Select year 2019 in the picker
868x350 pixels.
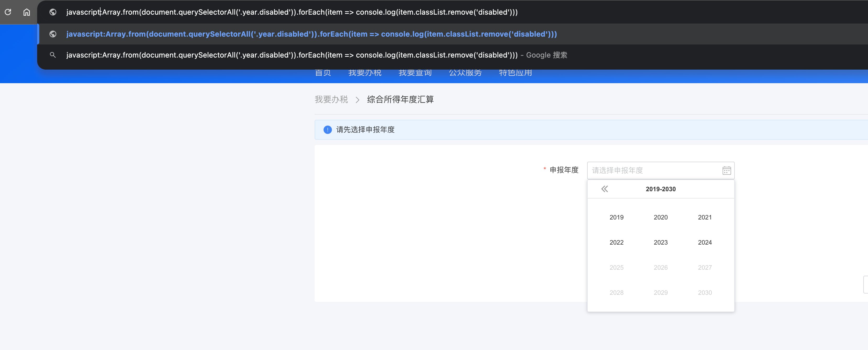pyautogui.click(x=616, y=217)
